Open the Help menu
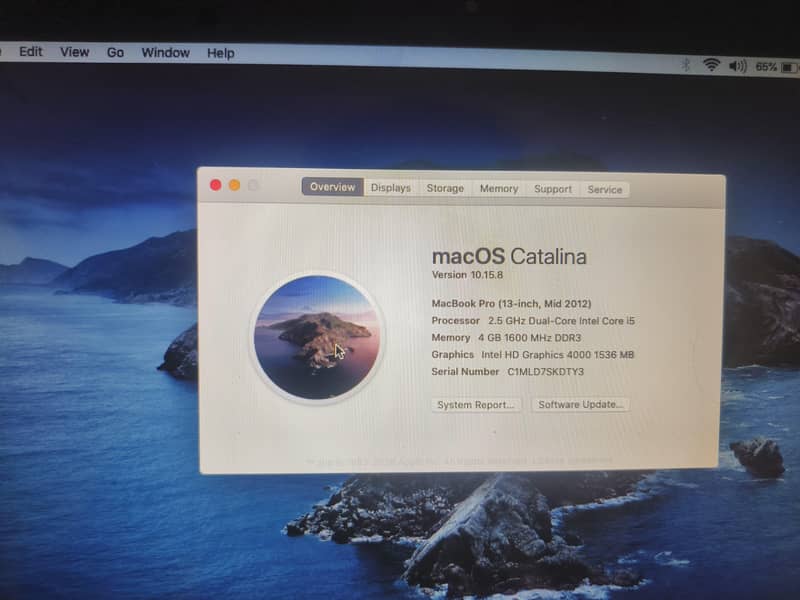 click(x=220, y=53)
